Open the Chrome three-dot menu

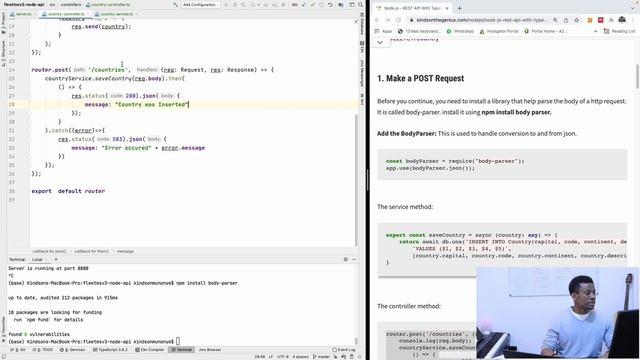[x=634, y=20]
